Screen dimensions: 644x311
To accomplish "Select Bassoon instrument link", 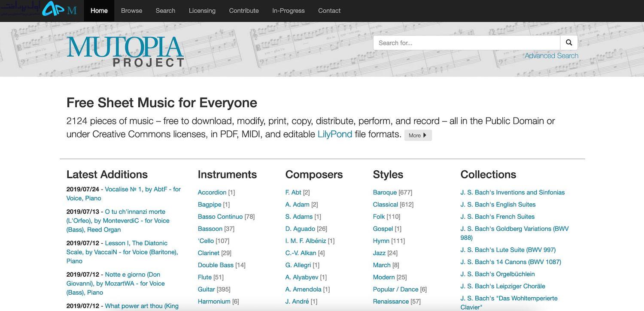I will click(210, 229).
